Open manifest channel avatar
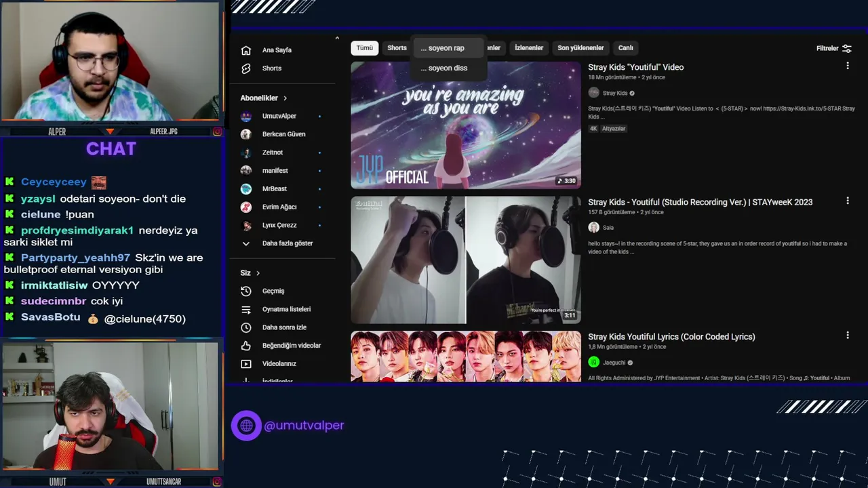This screenshot has width=868, height=488. pyautogui.click(x=246, y=171)
